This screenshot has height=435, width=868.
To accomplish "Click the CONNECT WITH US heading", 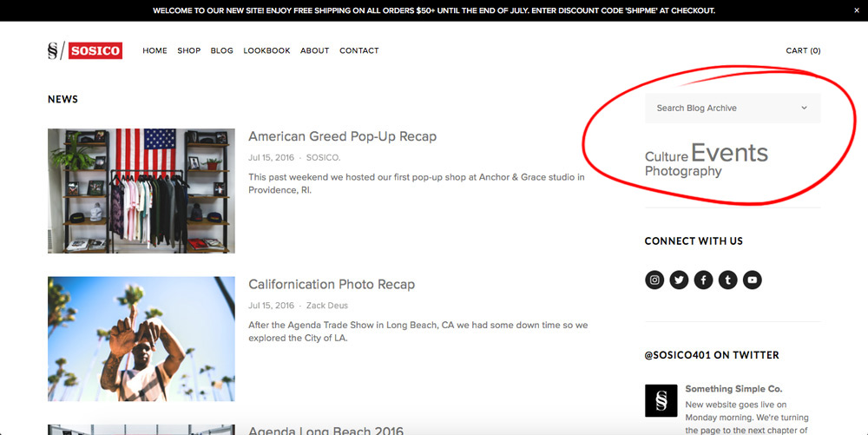I will (x=694, y=241).
